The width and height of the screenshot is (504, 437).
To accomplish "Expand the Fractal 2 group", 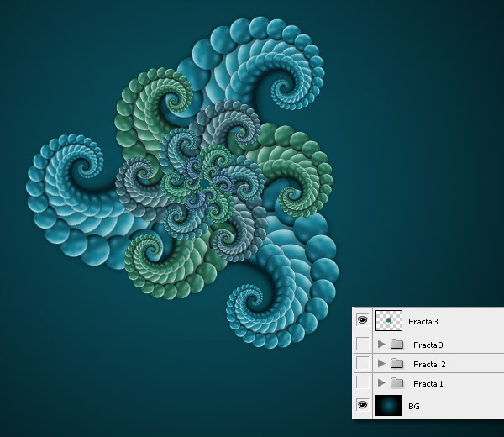I will (x=381, y=364).
